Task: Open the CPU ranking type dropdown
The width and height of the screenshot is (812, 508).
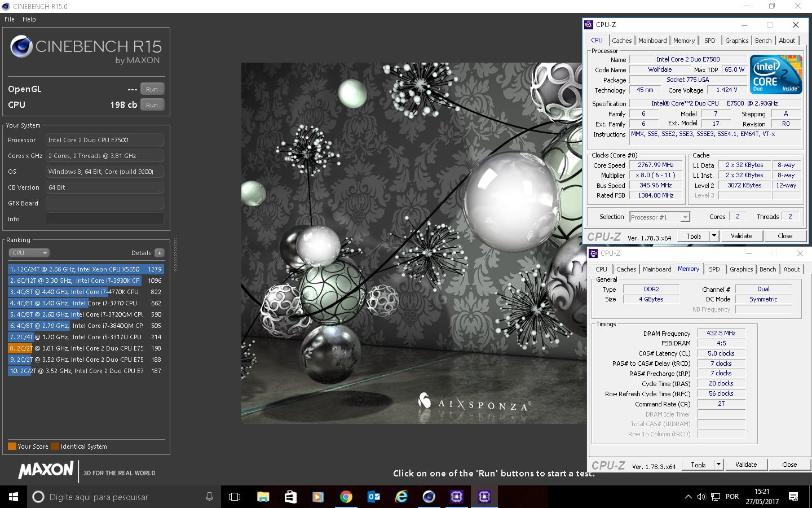Action: [x=29, y=253]
